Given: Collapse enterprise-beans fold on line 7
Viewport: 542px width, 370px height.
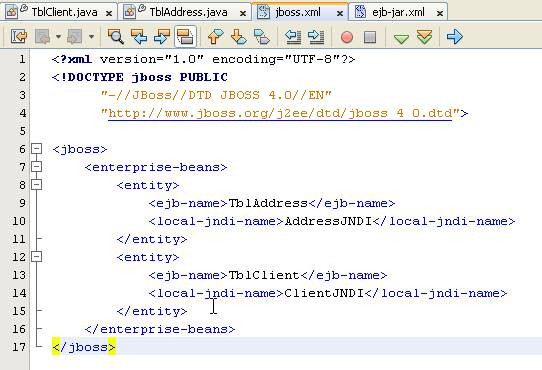Looking at the screenshot, I should (36, 167).
